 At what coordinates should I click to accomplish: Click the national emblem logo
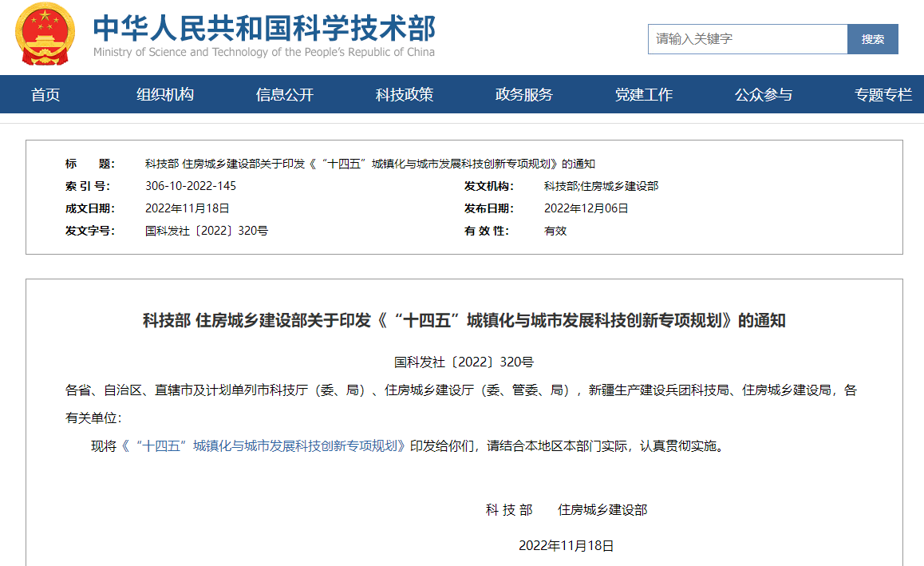pyautogui.click(x=45, y=34)
